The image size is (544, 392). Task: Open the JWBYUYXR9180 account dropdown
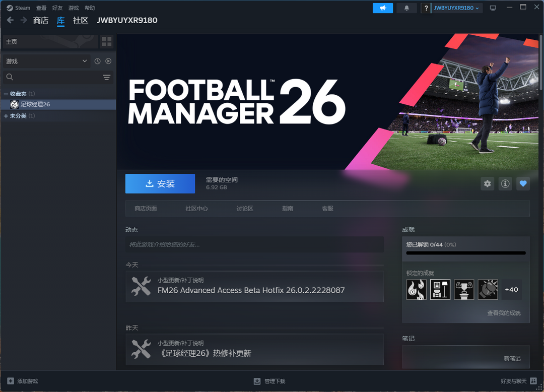coord(457,8)
